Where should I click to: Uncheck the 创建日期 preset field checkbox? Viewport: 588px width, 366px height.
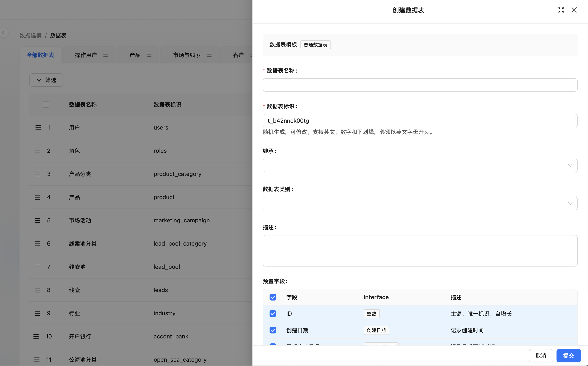coord(273,330)
